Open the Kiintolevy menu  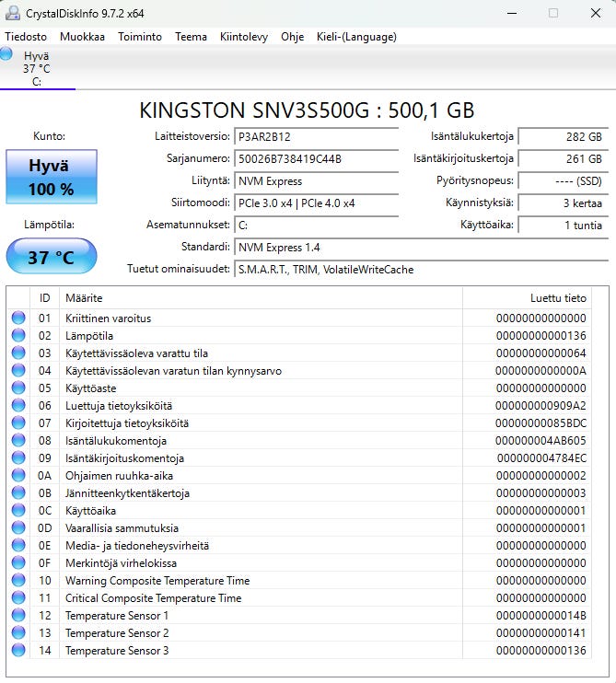click(244, 37)
